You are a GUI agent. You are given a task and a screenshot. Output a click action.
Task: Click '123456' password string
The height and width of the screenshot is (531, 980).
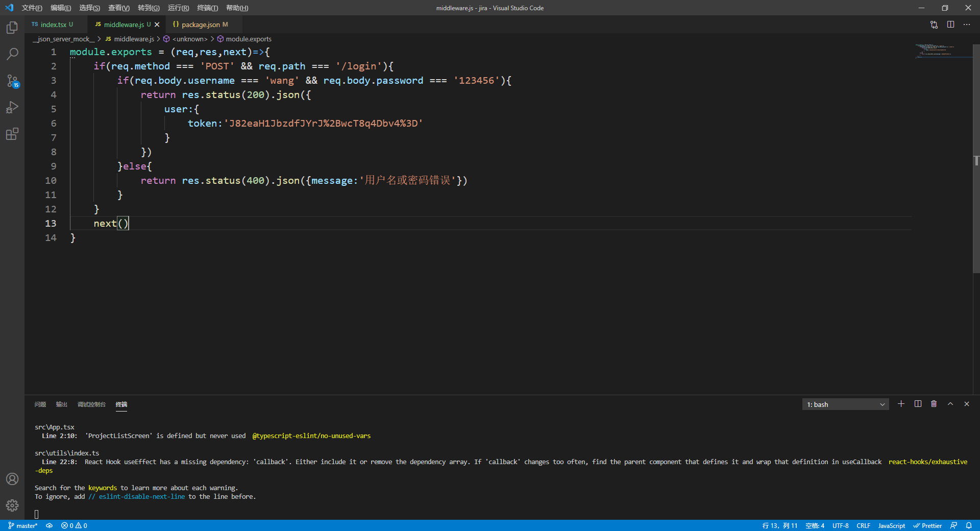[x=476, y=80]
